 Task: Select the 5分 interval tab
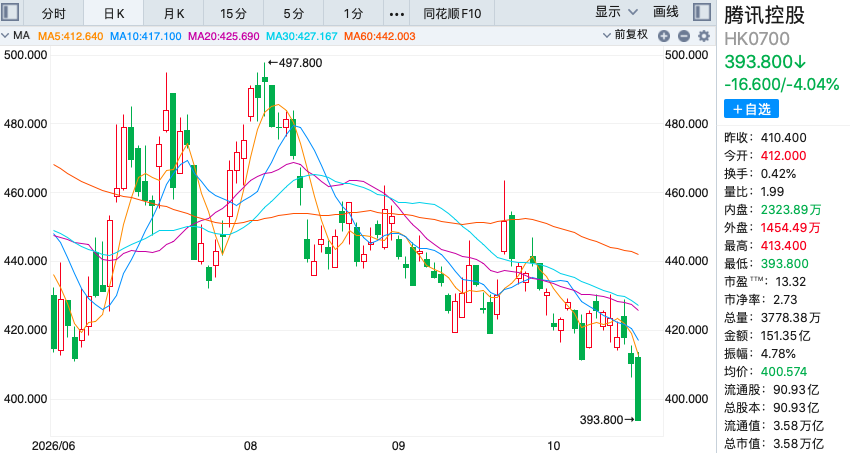(x=293, y=13)
